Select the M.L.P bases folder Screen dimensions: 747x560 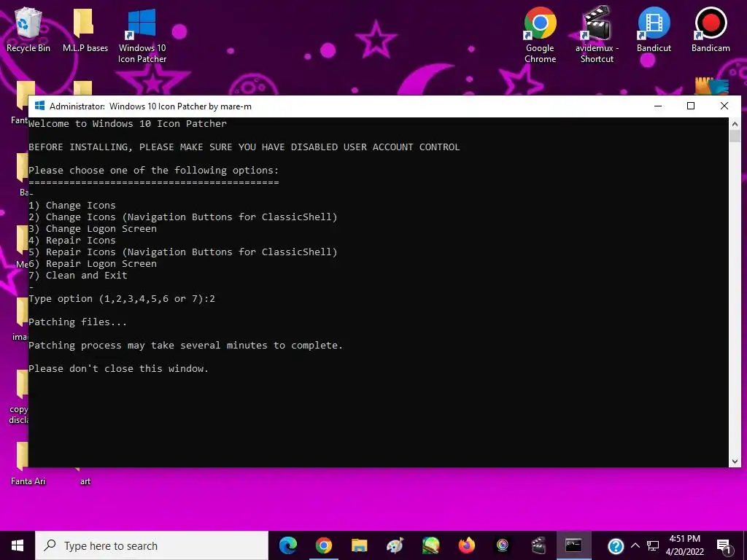[x=85, y=29]
